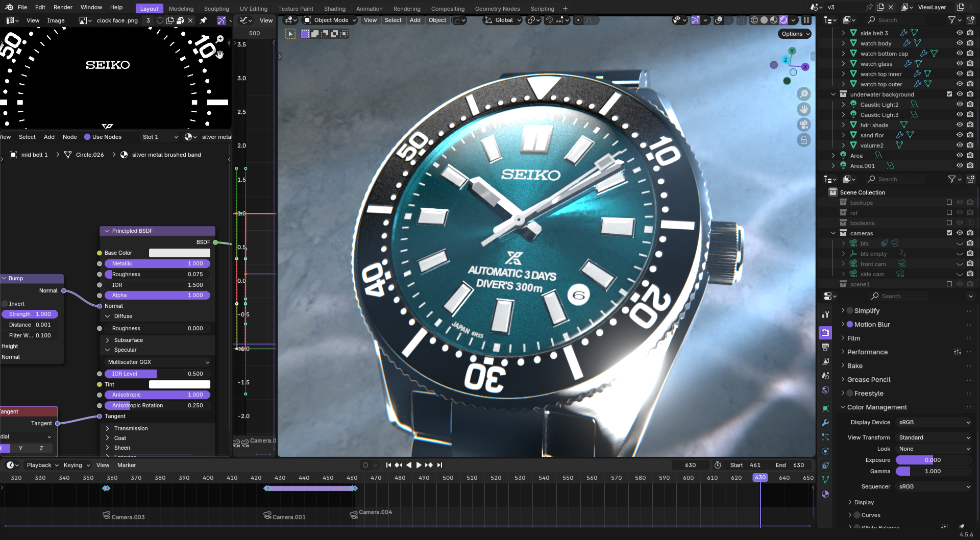
Task: Select rendered viewport shading icon
Action: pos(783,20)
